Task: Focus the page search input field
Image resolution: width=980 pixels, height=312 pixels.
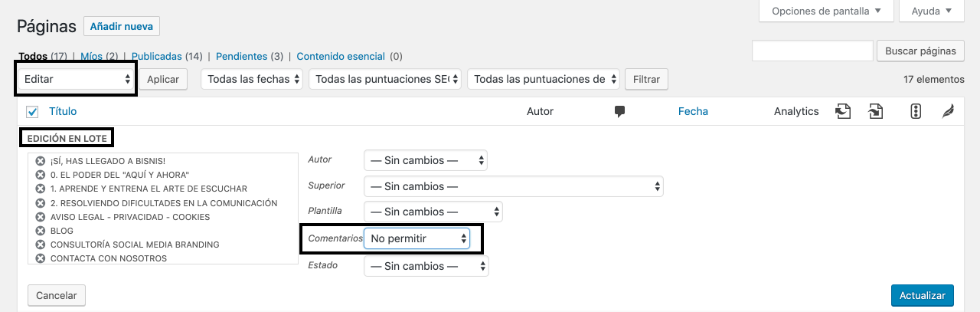Action: [812, 51]
